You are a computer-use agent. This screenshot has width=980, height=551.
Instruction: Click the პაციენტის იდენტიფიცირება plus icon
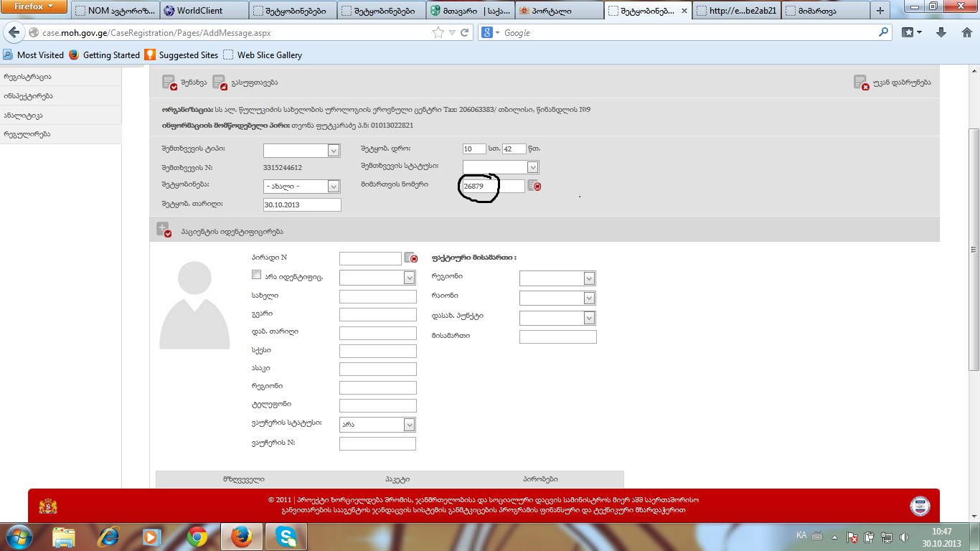pos(164,230)
